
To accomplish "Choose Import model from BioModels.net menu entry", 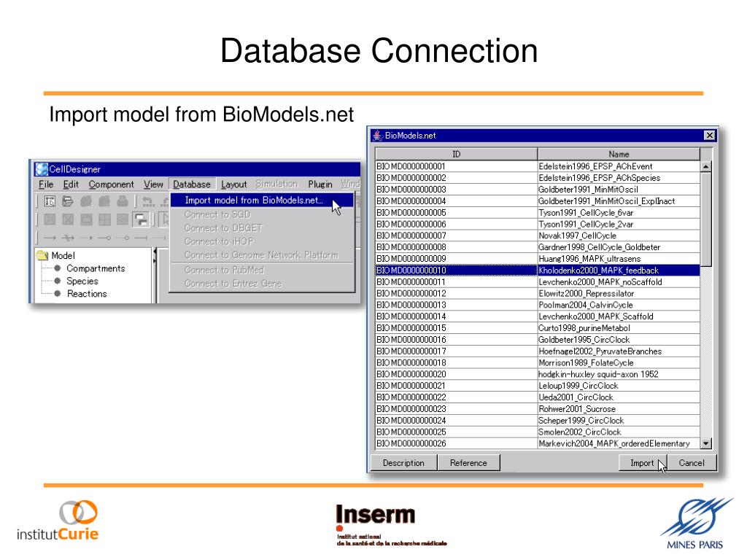I will tap(262, 201).
